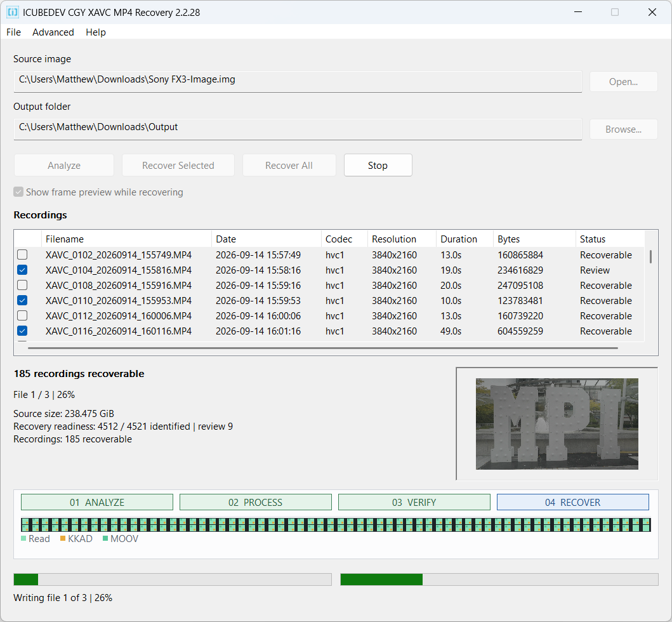Sort by the Bytes column header
The width and height of the screenshot is (672, 622).
point(534,239)
